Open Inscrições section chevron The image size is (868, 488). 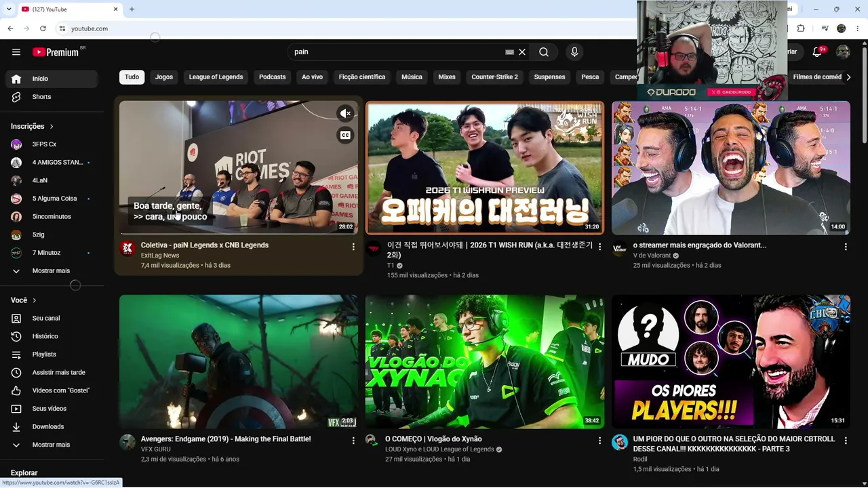[52, 126]
